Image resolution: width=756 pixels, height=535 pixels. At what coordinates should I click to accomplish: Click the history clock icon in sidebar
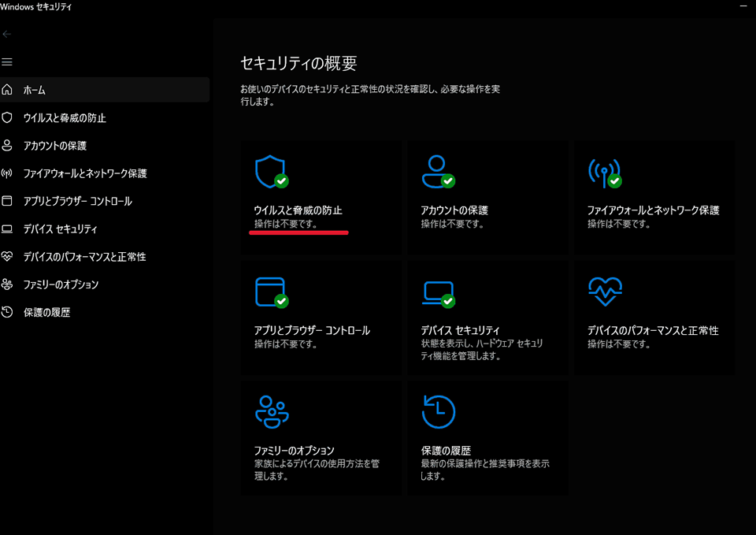point(7,312)
